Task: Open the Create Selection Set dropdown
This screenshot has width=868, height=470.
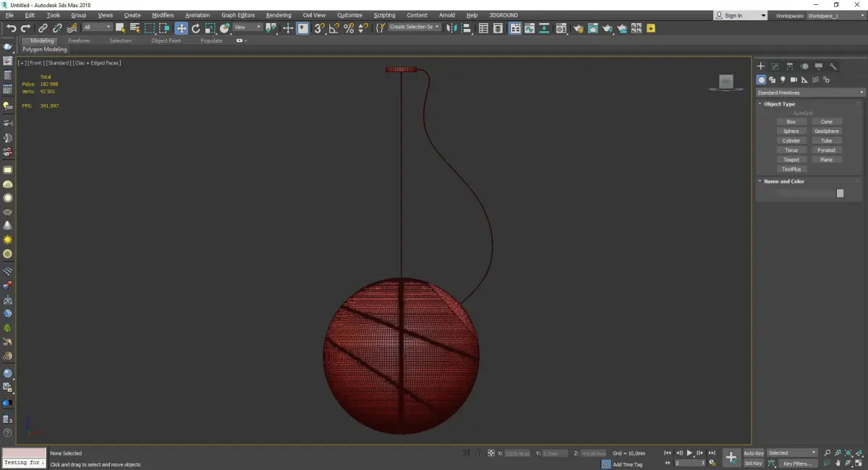Action: coord(414,27)
